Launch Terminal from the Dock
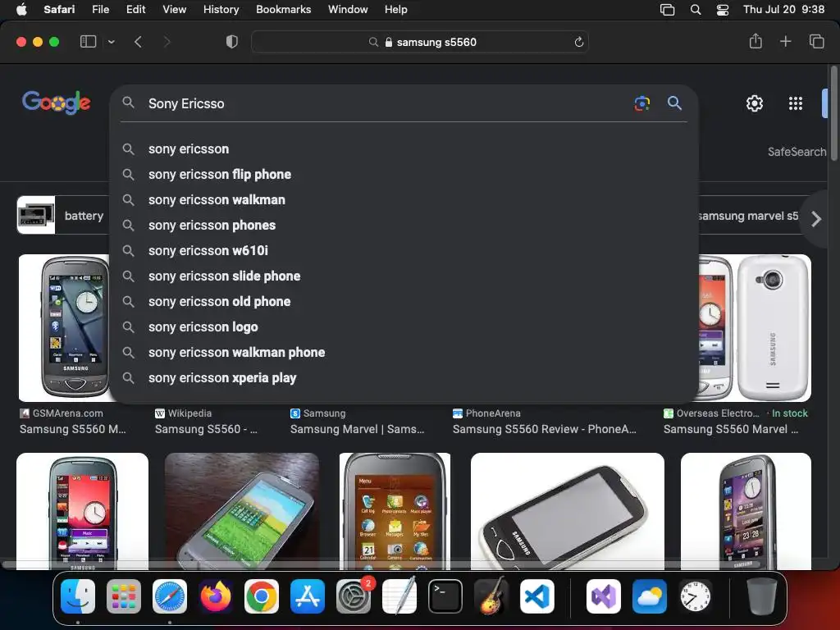The width and height of the screenshot is (840, 630). pyautogui.click(x=445, y=596)
